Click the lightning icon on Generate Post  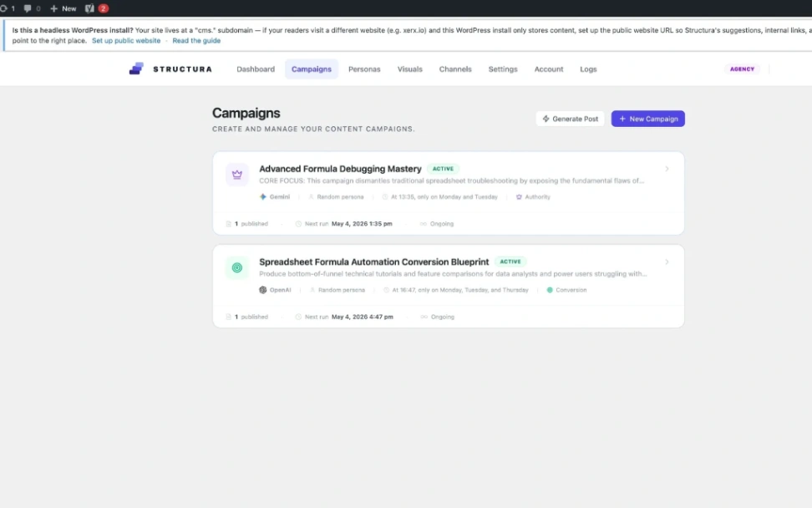pos(546,119)
